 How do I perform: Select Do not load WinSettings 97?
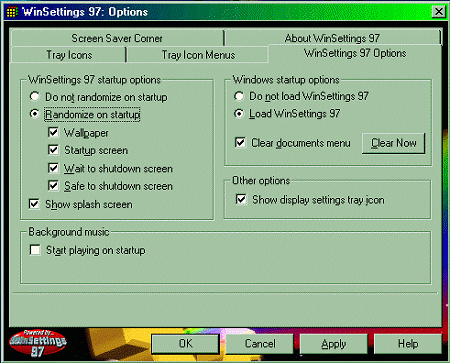pyautogui.click(x=239, y=96)
